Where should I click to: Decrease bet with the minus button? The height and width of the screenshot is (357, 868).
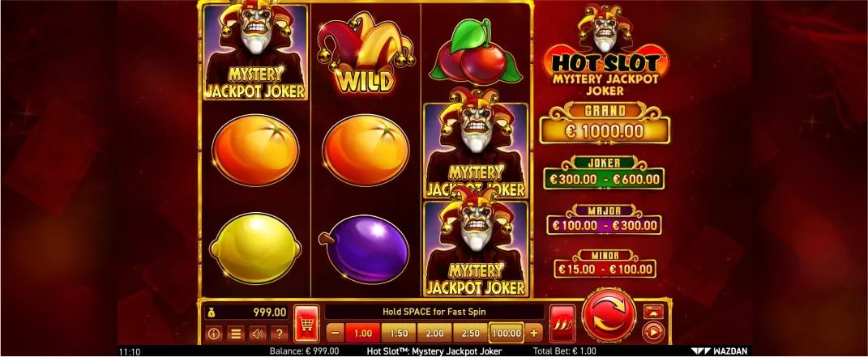click(335, 334)
